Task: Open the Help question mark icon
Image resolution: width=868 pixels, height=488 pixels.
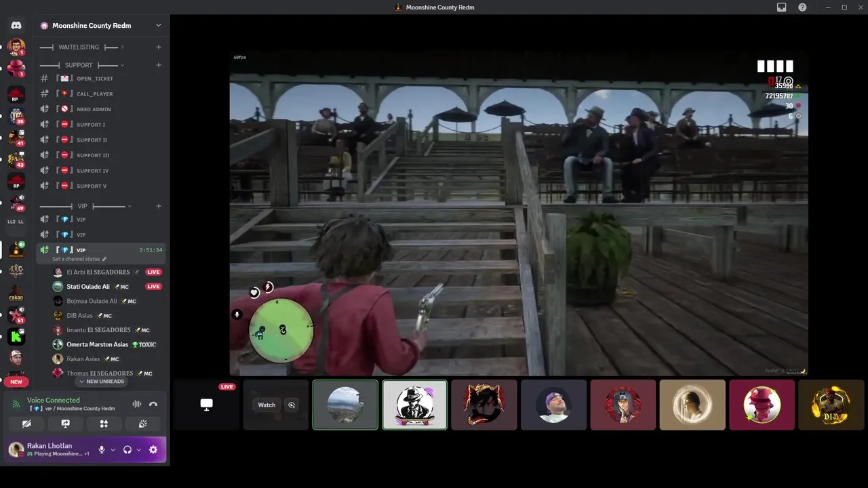Action: tap(802, 7)
